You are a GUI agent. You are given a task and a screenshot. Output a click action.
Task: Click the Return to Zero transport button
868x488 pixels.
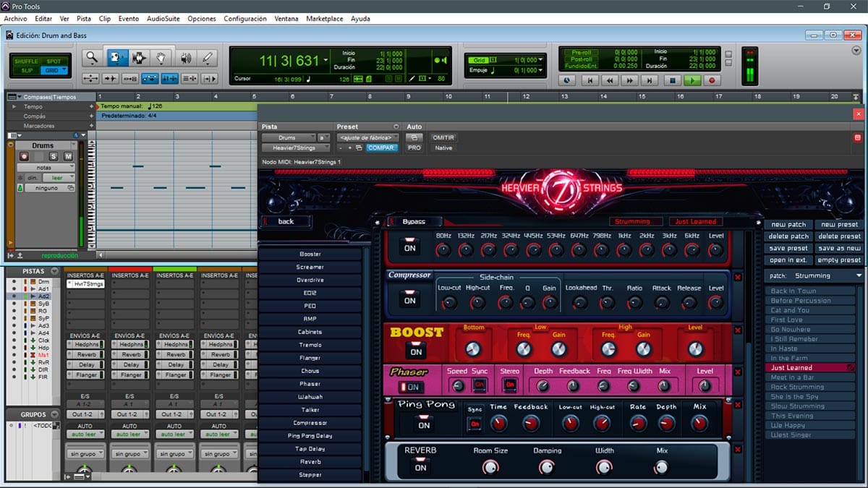tap(590, 81)
